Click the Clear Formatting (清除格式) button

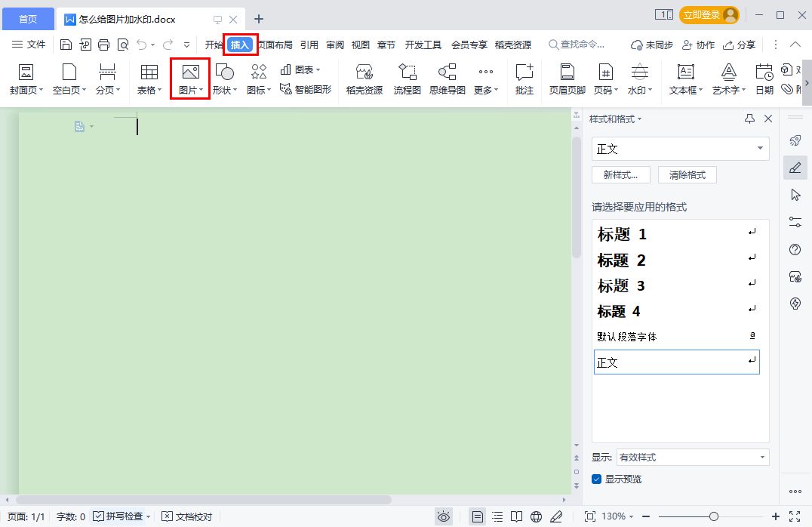(687, 175)
